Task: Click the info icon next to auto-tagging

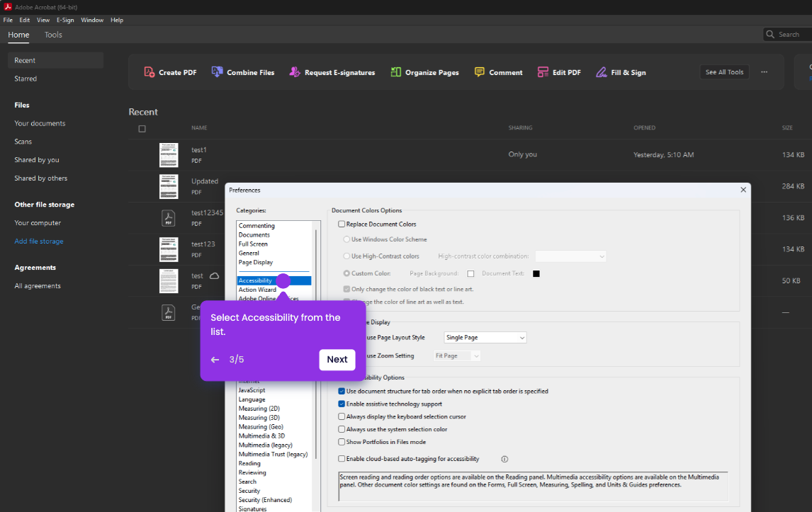Action: point(504,459)
